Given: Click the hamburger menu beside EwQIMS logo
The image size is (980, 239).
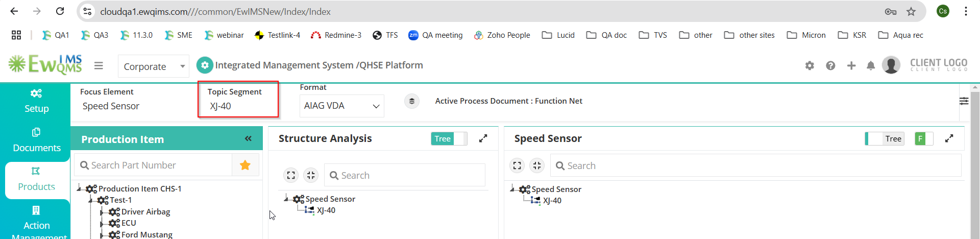Looking at the screenshot, I should tap(99, 65).
